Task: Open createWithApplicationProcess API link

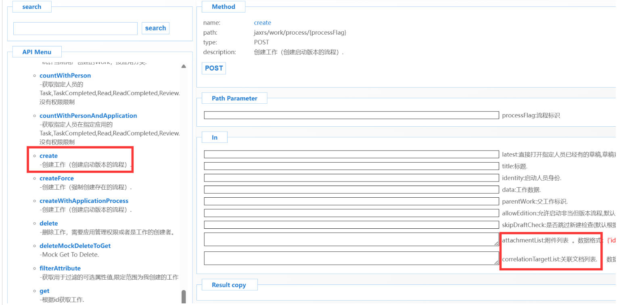Action: [x=84, y=201]
